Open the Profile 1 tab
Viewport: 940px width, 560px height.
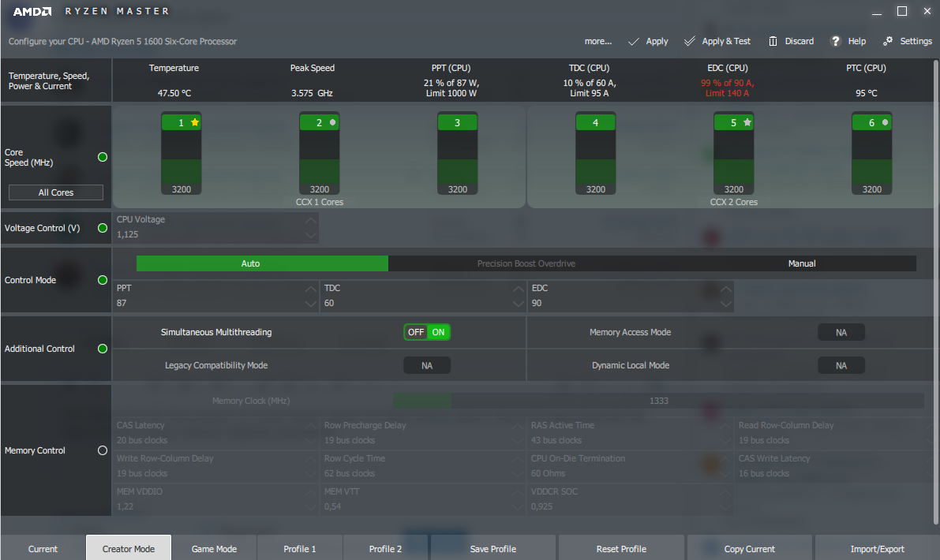(x=300, y=549)
